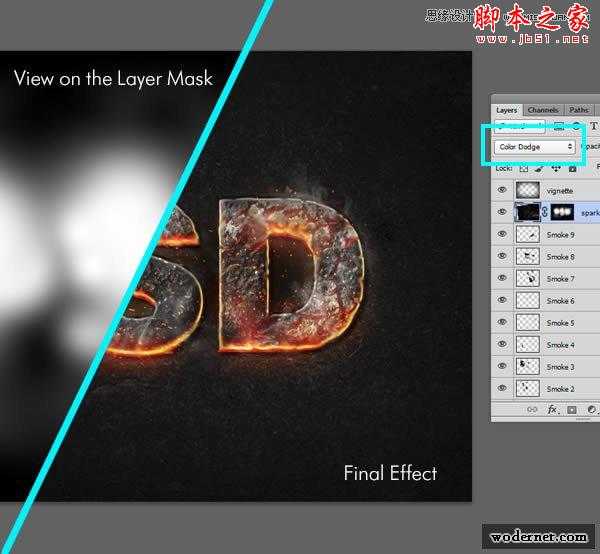Click the 'Smoke 3' layer name

click(561, 367)
